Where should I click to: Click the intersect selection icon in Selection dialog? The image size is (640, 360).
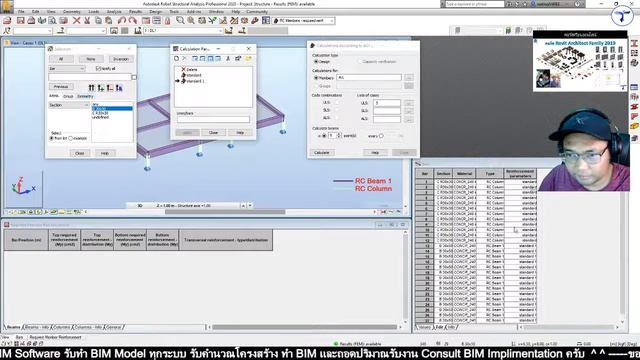point(119,88)
